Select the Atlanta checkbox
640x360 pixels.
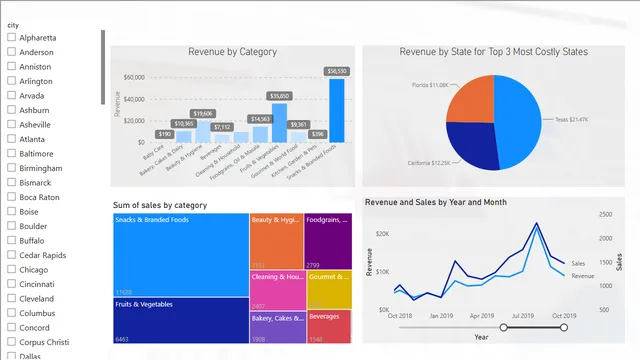coord(11,139)
